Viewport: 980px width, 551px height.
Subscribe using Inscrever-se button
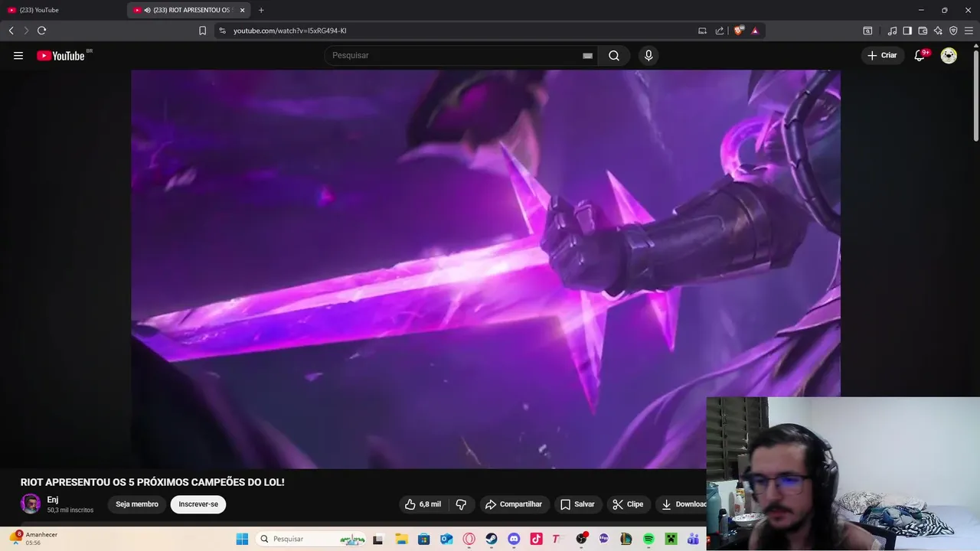click(198, 504)
